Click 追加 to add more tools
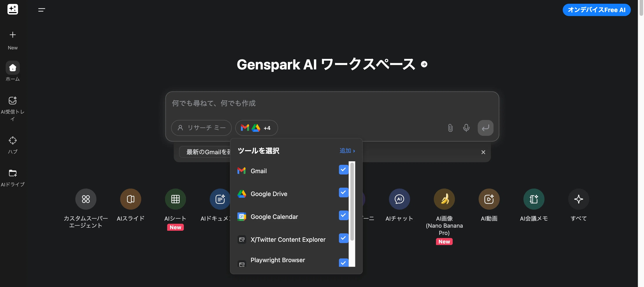Viewport: 644px width, 287px height. point(347,151)
